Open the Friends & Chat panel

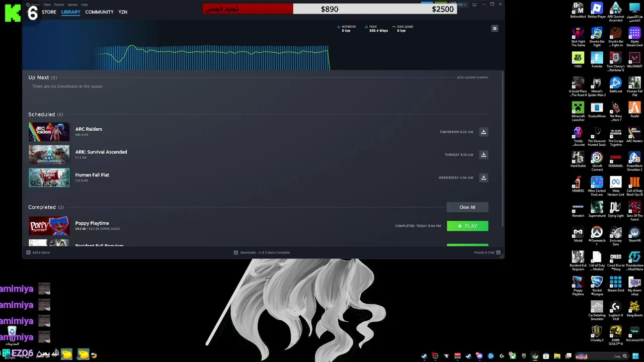click(487, 252)
